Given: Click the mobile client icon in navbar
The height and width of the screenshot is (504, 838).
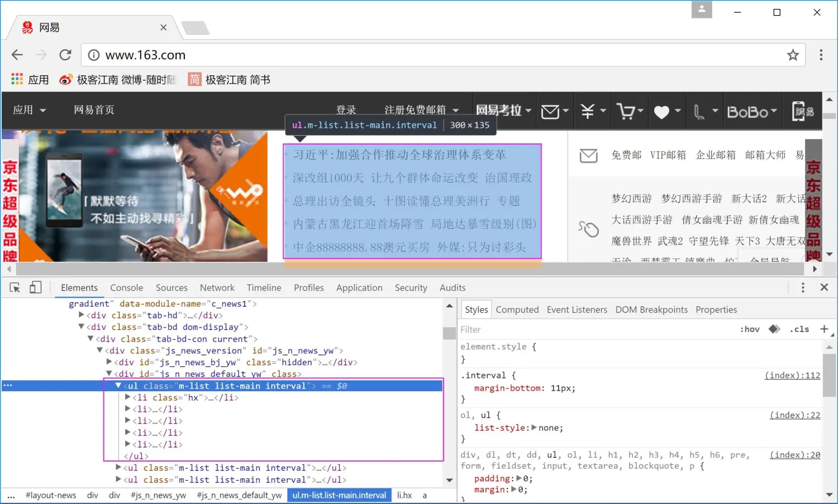Looking at the screenshot, I should (x=803, y=111).
